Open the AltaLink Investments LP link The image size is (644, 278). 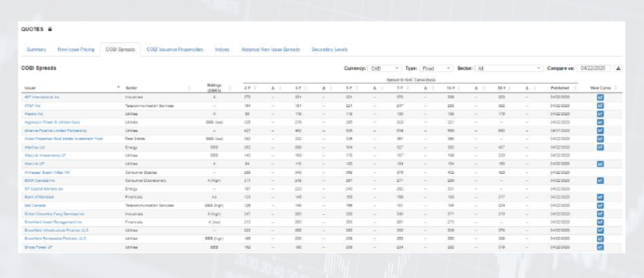click(x=44, y=155)
